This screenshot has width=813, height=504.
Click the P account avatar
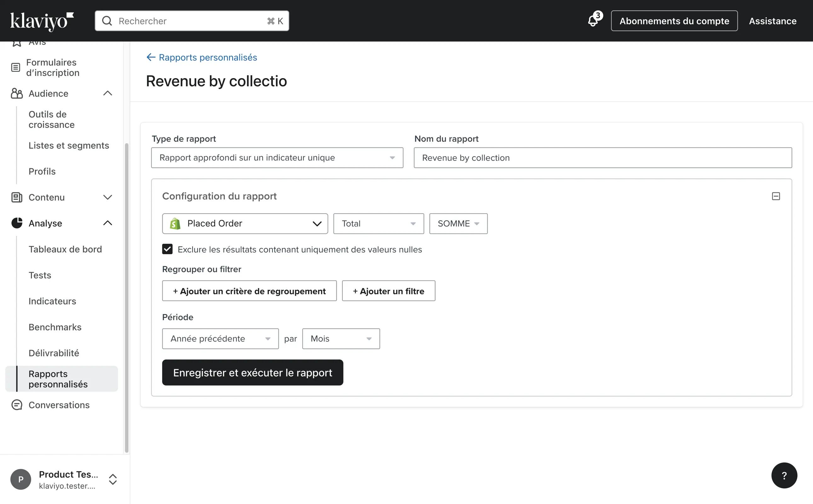coord(21,479)
